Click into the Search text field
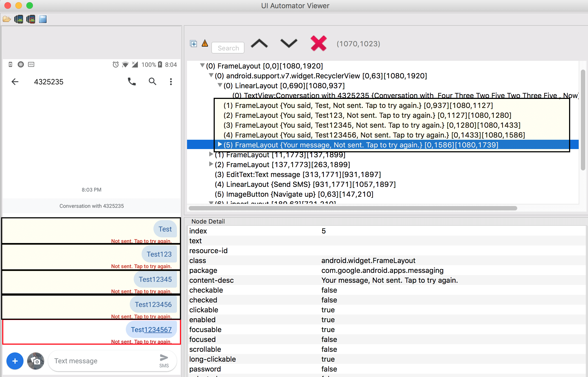588x377 pixels. click(228, 48)
